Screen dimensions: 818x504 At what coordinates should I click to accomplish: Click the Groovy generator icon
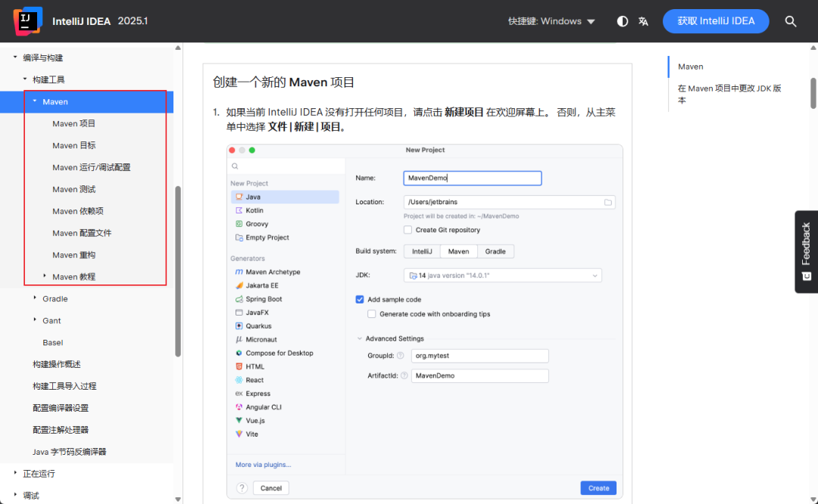(x=239, y=224)
